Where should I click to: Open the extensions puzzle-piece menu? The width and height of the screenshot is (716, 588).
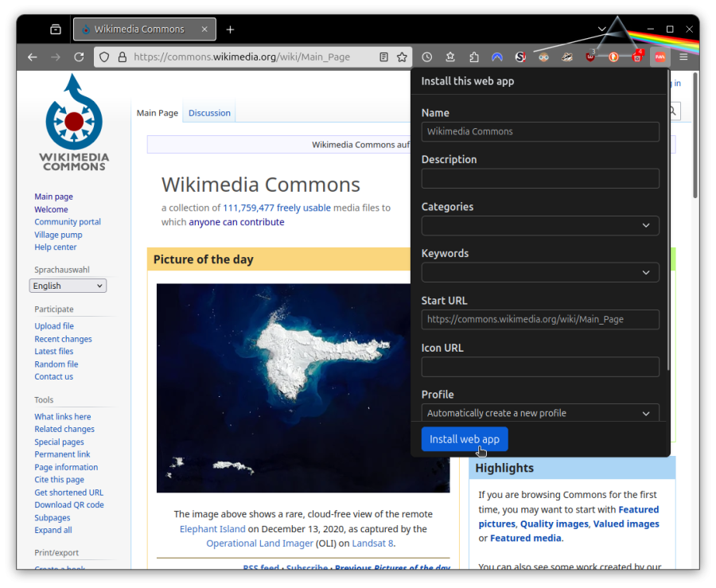pyautogui.click(x=474, y=57)
